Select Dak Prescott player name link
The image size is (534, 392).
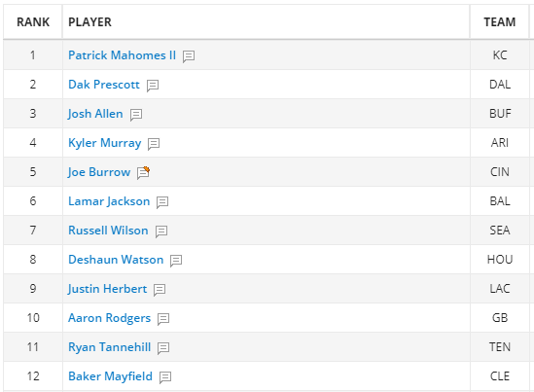104,85
